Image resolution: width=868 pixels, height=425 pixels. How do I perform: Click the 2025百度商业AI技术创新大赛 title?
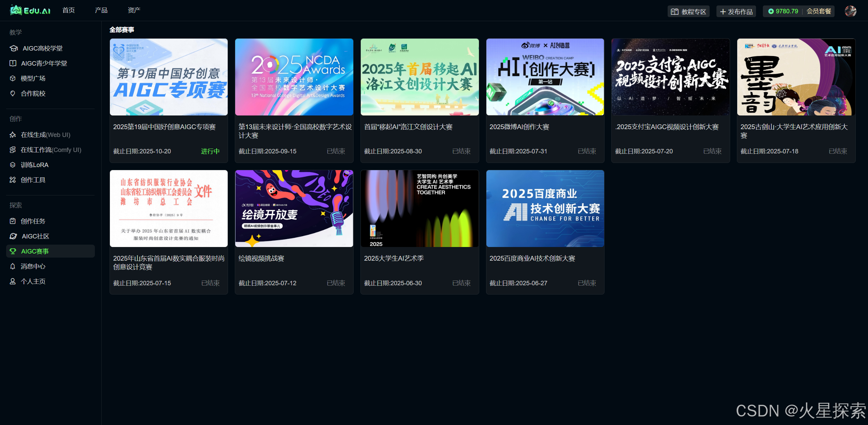(x=532, y=258)
